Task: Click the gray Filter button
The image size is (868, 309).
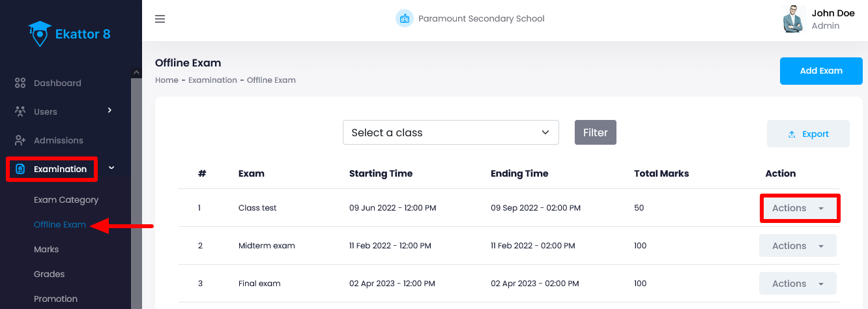Action: 595,132
